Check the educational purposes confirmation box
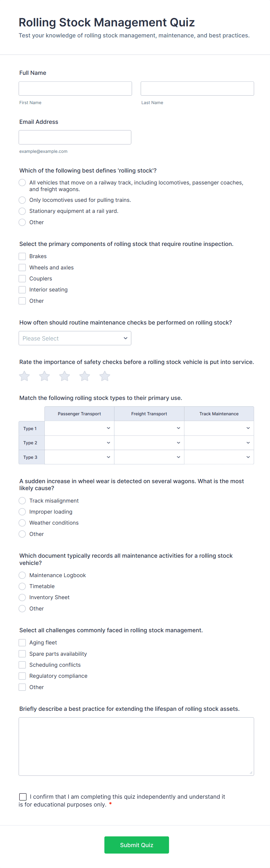 pyautogui.click(x=23, y=797)
